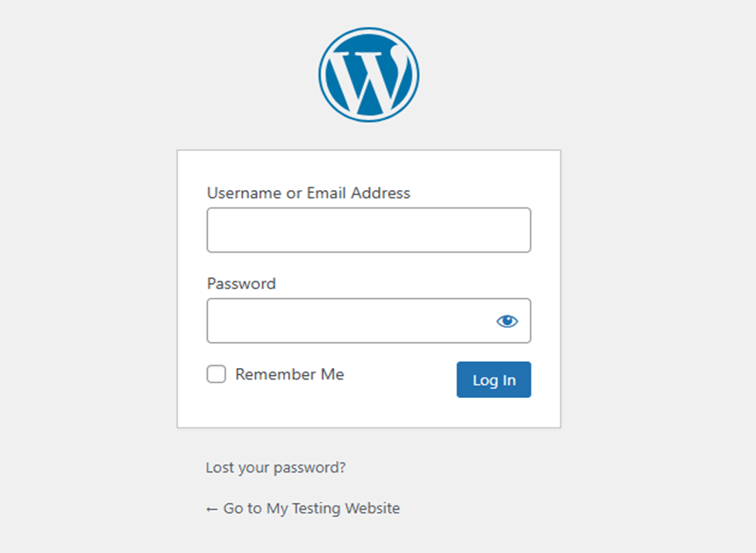Enable the Remember Me option
Viewport: 756px width, 553px height.
tap(216, 374)
